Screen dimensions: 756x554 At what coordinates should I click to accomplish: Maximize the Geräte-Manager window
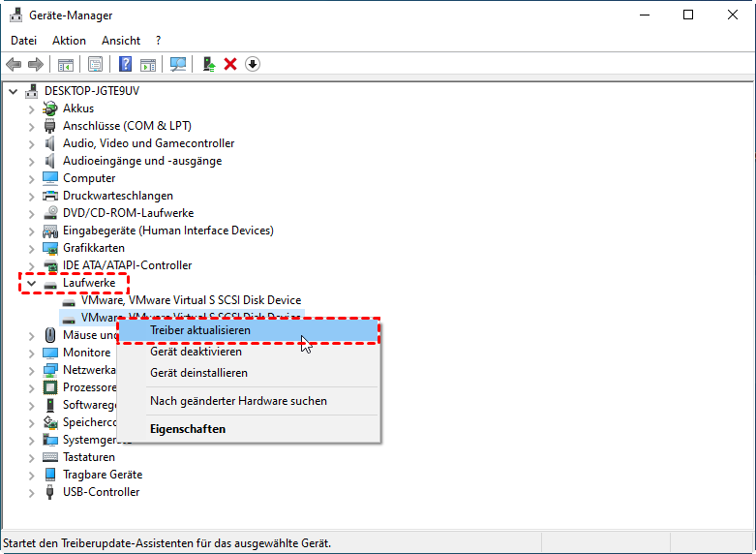click(x=688, y=15)
